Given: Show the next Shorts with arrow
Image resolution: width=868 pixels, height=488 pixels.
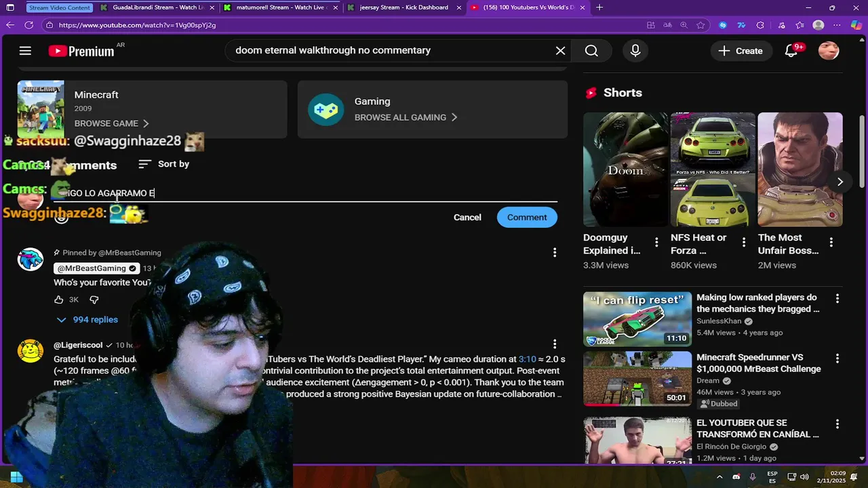Looking at the screenshot, I should tap(840, 182).
